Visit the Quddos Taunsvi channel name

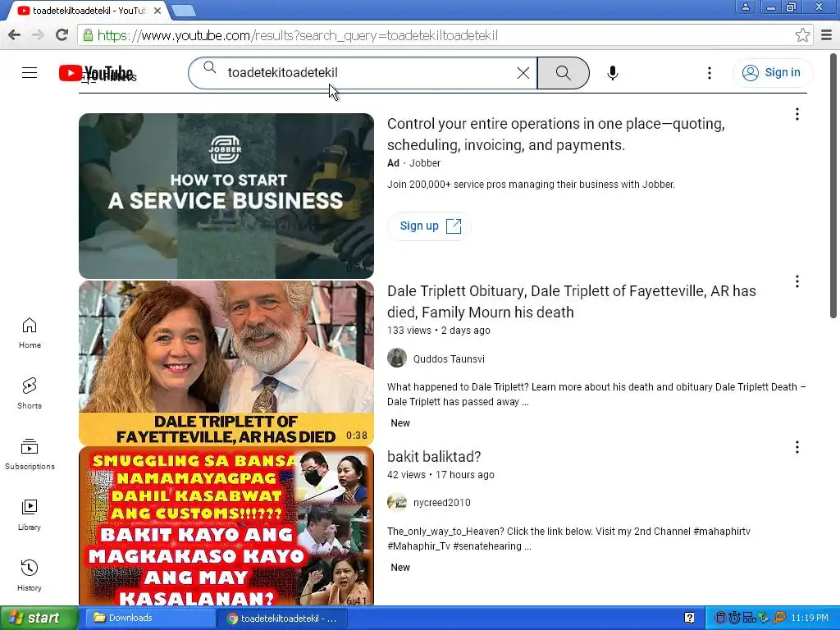coord(449,359)
